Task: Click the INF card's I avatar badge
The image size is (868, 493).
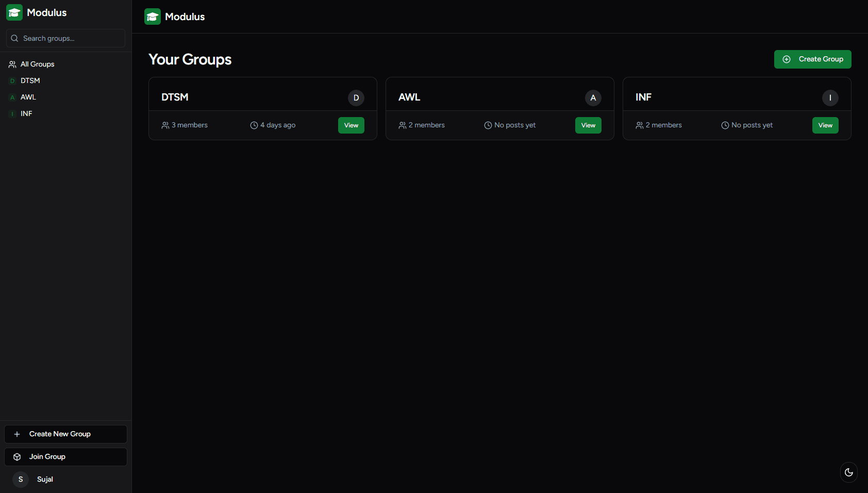Action: pos(830,98)
